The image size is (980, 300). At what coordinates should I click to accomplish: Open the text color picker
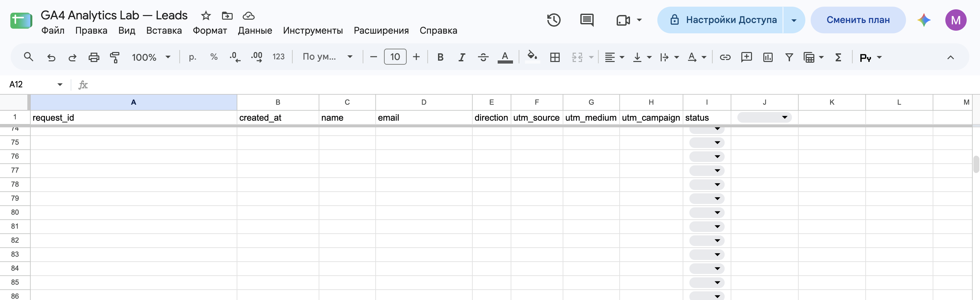coord(505,57)
